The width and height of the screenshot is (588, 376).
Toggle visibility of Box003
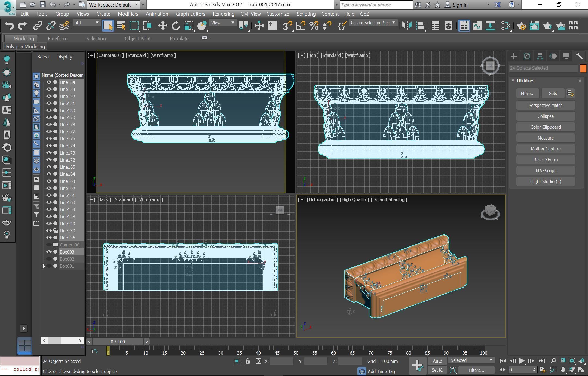pos(49,252)
